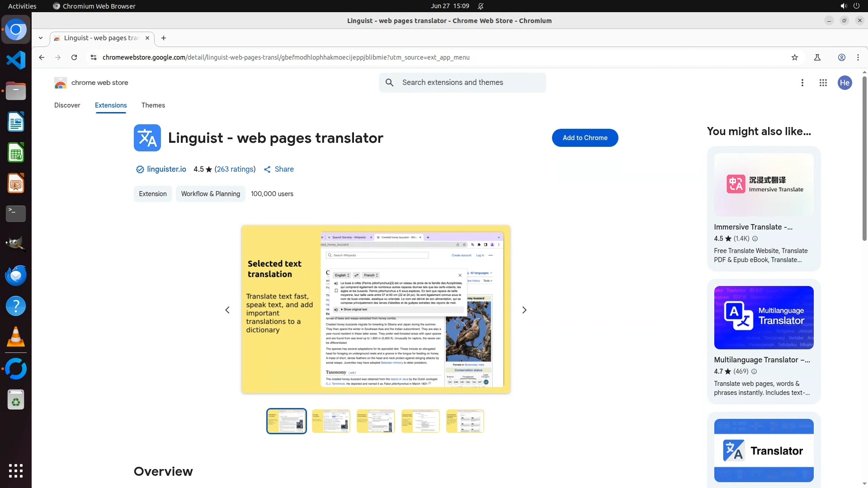Open Chromium profile account icon

tap(841, 57)
